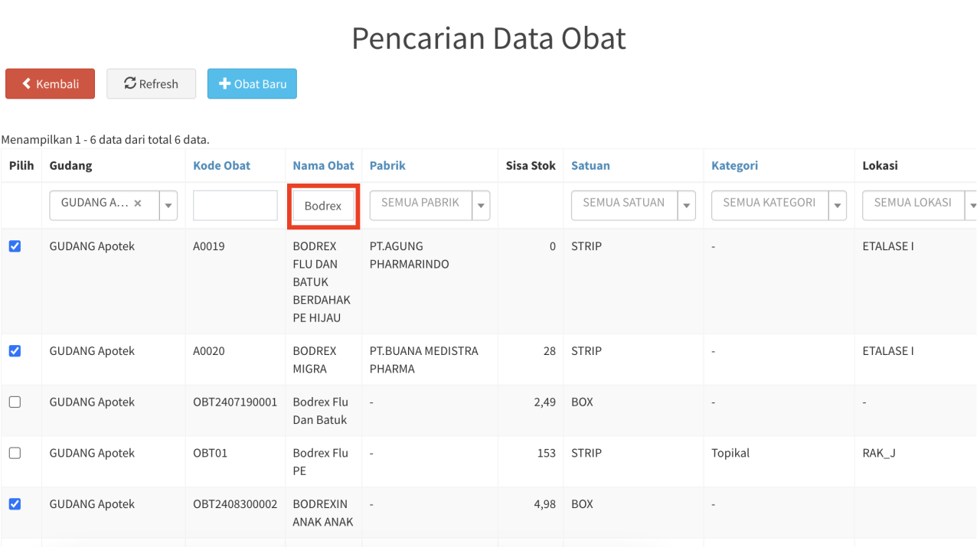Uncheck the Bodrex Migra row checkbox
This screenshot has height=547, width=980.
tap(15, 351)
